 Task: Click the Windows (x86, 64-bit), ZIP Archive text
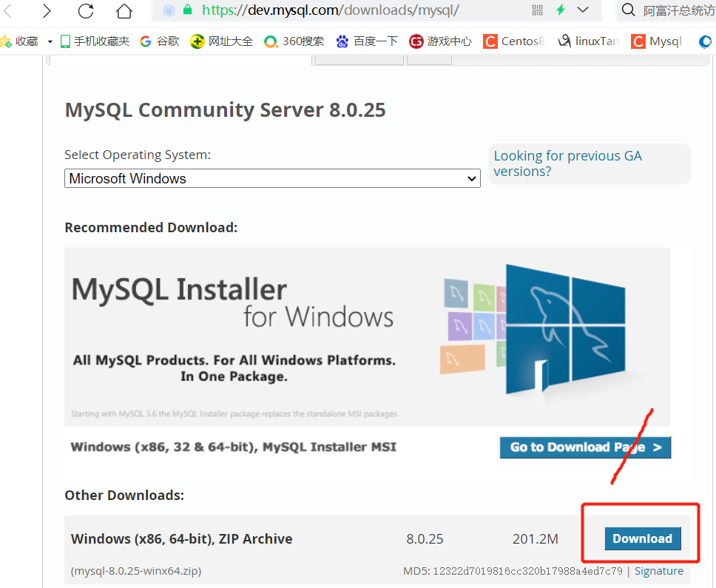181,538
